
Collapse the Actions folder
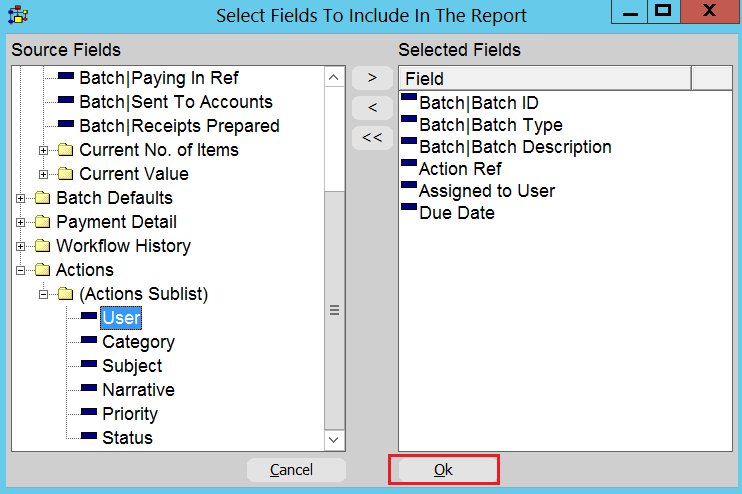tap(20, 271)
